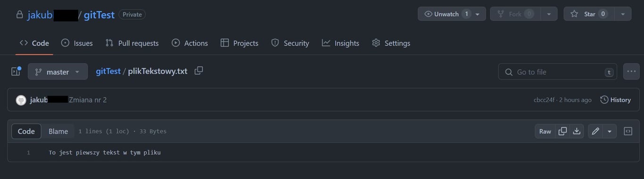
Task: Click the Go to file search field
Action: [x=558, y=72]
